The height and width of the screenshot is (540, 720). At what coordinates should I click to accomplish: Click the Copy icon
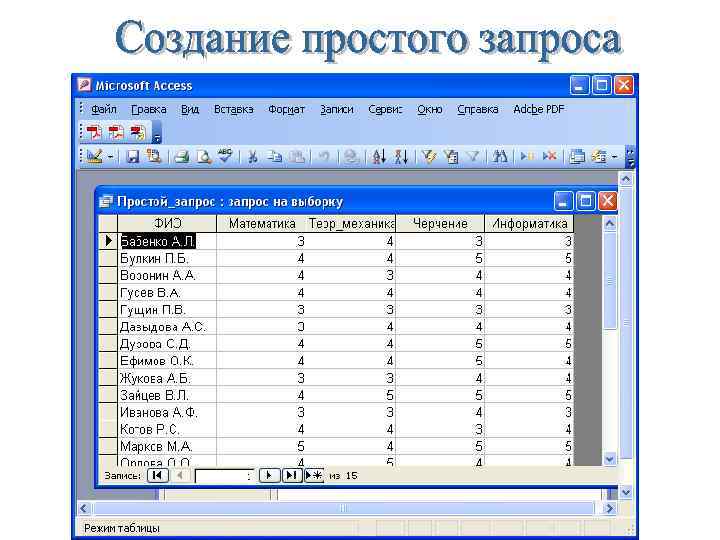point(275,157)
